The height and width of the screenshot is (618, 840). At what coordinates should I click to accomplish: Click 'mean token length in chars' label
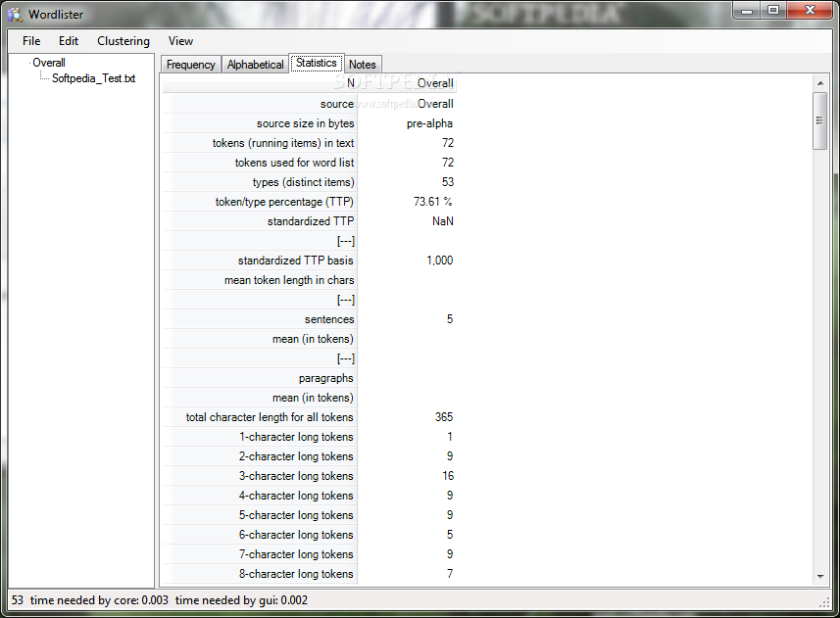coord(289,280)
